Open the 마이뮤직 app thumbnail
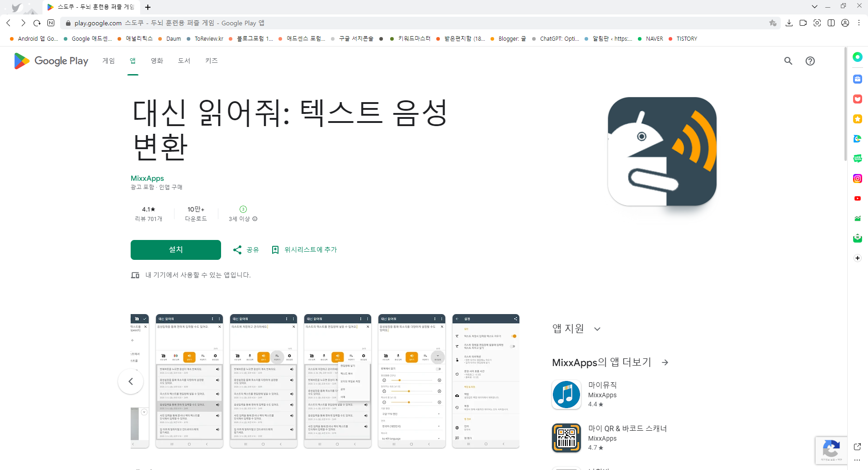 (566, 394)
